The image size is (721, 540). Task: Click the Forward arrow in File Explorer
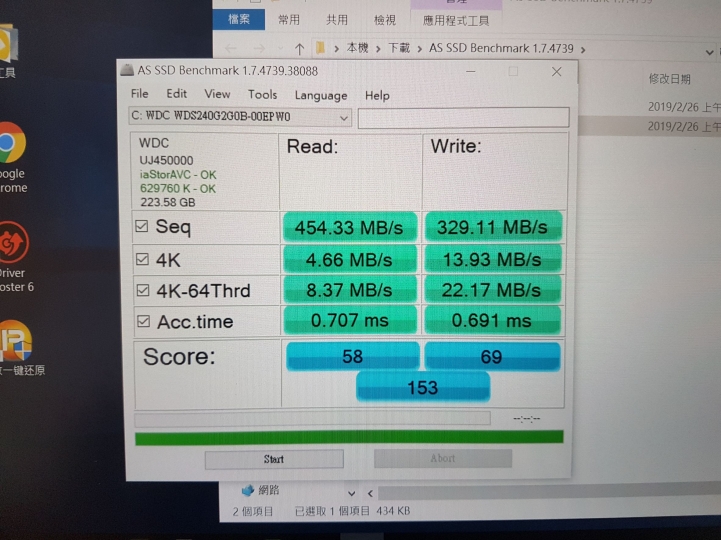point(259,48)
